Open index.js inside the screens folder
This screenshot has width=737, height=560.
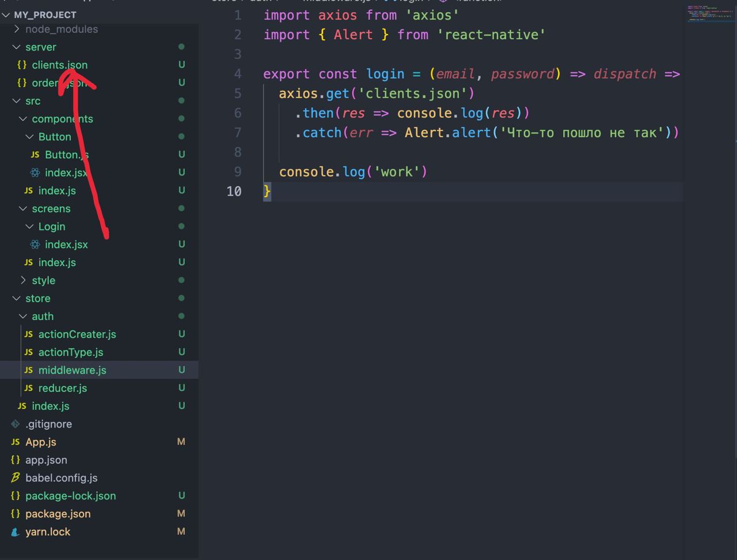click(57, 262)
